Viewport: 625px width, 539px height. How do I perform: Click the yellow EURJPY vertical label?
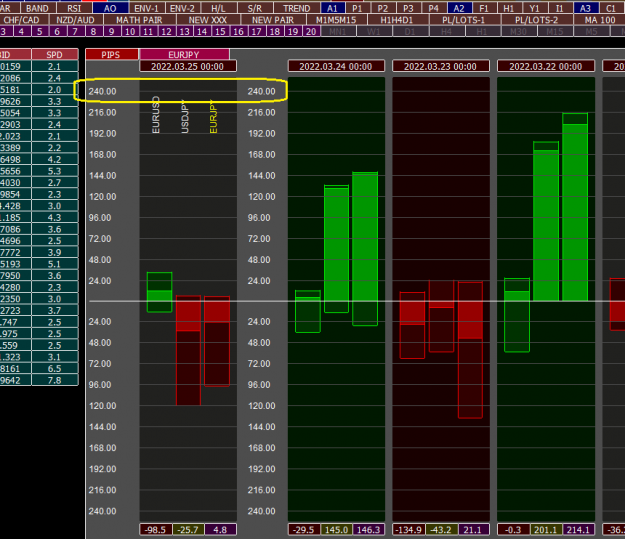pyautogui.click(x=214, y=116)
